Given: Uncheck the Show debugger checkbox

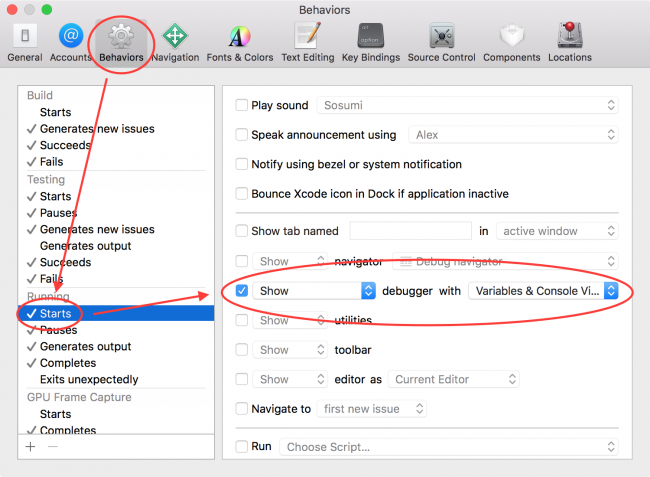Looking at the screenshot, I should click(241, 291).
